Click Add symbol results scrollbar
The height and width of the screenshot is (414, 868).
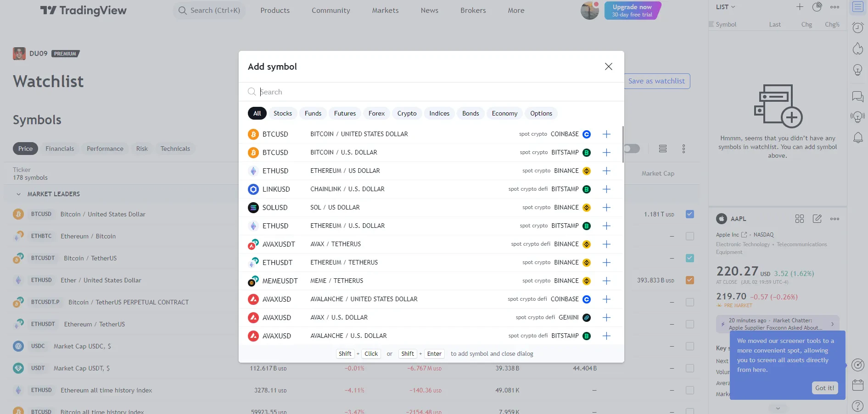623,144
